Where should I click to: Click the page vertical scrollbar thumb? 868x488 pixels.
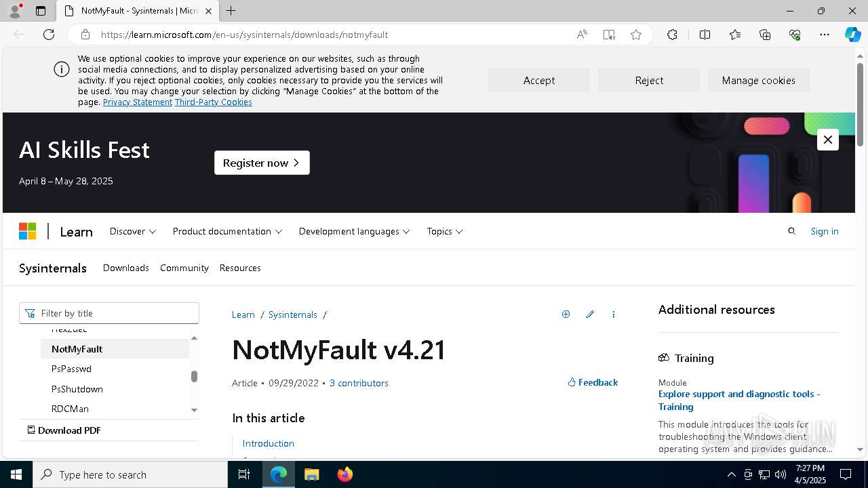tap(860, 104)
